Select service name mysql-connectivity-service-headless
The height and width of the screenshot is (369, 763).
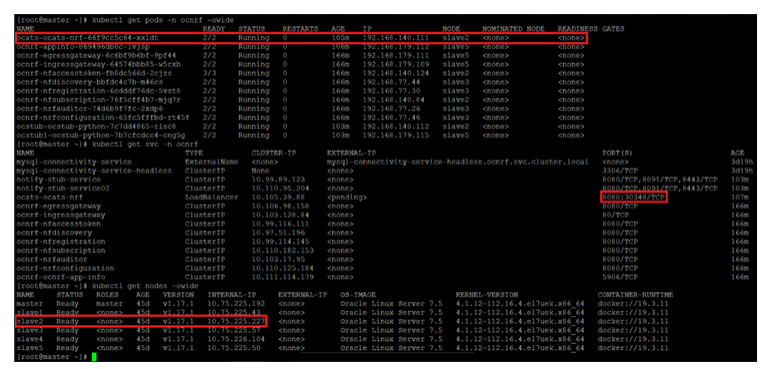point(94,170)
